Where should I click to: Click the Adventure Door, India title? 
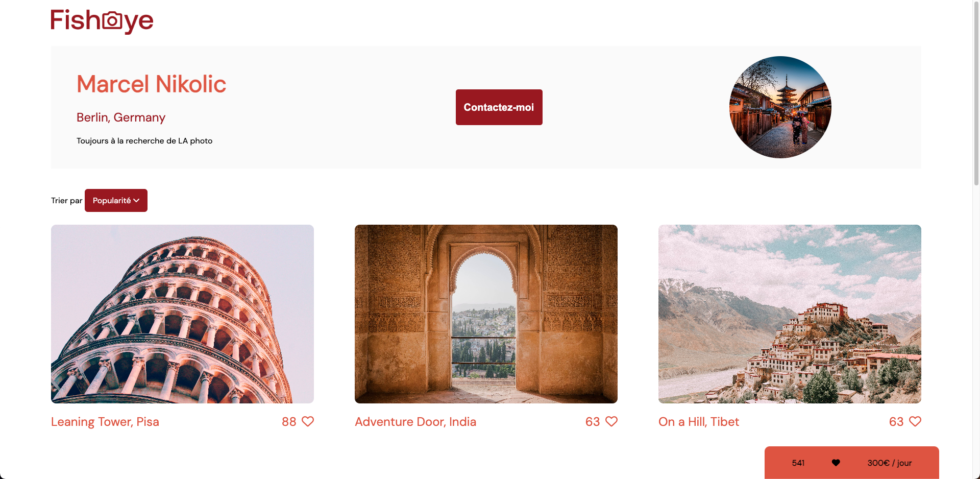coord(415,422)
